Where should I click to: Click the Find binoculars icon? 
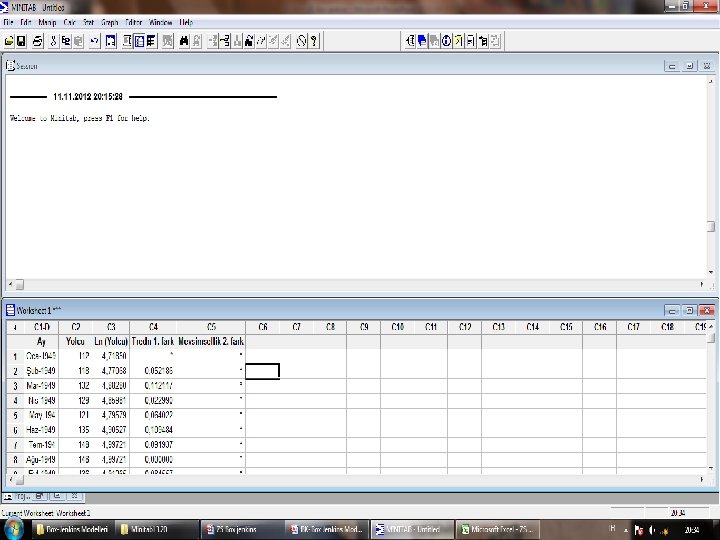(x=184, y=41)
